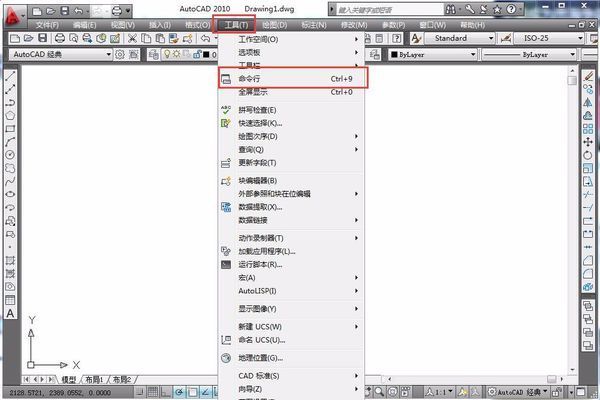This screenshot has height=400, width=600.
Task: Click Undo arrow in standard toolbar
Action: tap(205, 38)
